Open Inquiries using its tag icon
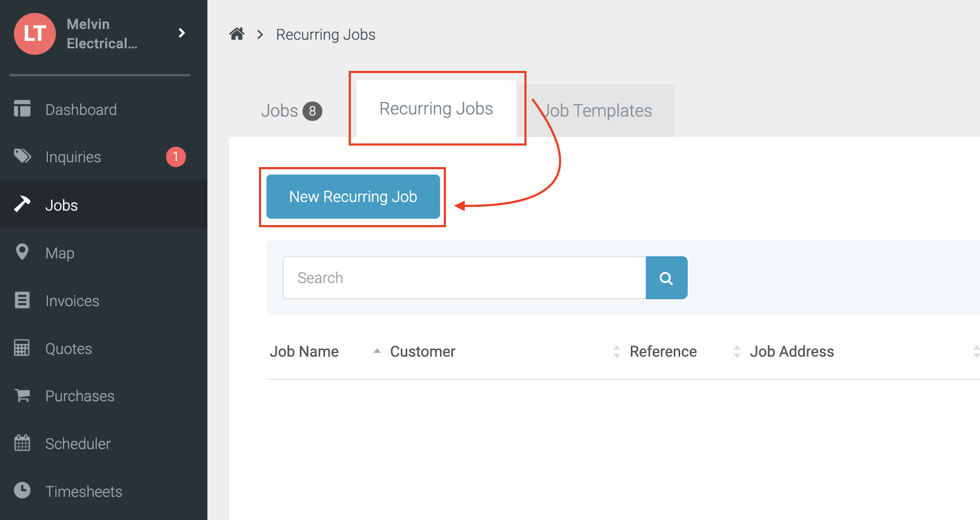Image resolution: width=980 pixels, height=520 pixels. tap(22, 156)
